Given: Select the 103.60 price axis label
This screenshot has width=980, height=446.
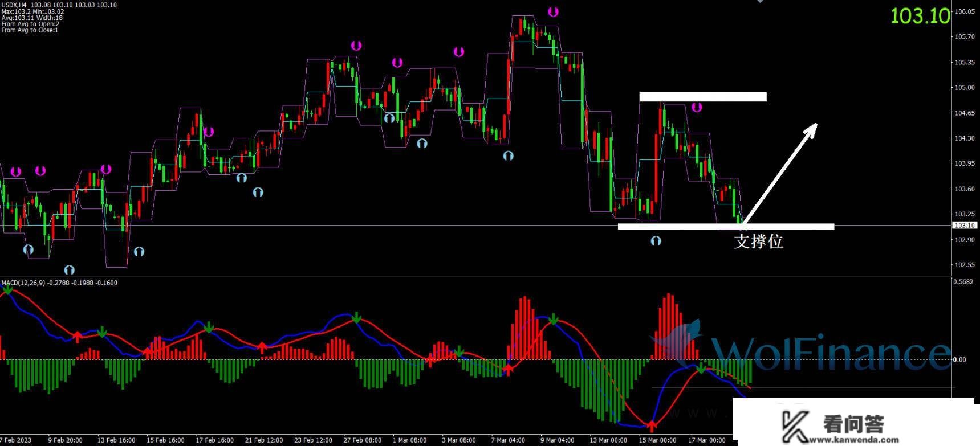Looking at the screenshot, I should pyautogui.click(x=964, y=189).
